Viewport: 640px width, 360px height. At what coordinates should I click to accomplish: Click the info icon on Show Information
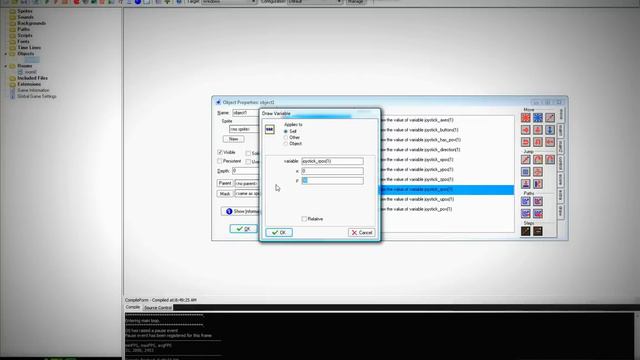click(x=229, y=211)
